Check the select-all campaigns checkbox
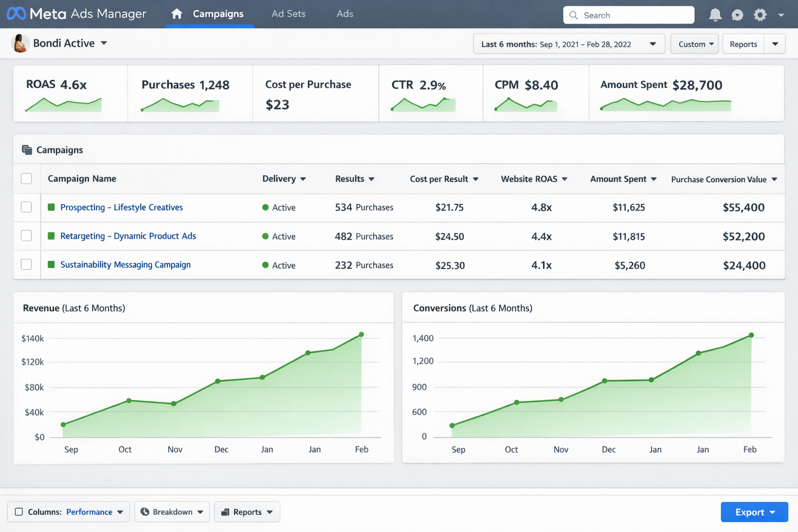798x532 pixels. (x=26, y=178)
